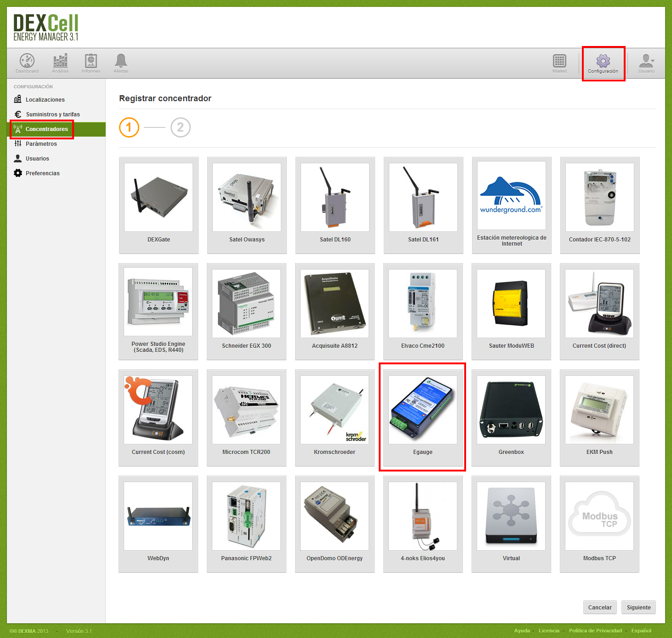The height and width of the screenshot is (638, 672).
Task: Select the Greenbox device
Action: pos(511,418)
